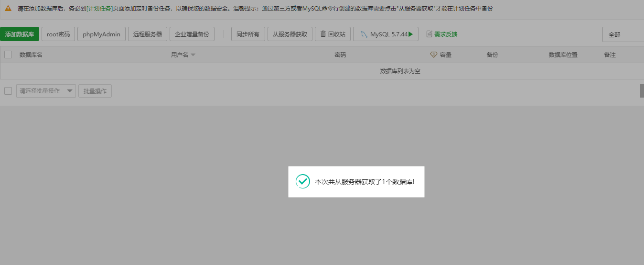The width and height of the screenshot is (644, 265).
Task: Click the 数据库名 column header
Action: coord(31,55)
